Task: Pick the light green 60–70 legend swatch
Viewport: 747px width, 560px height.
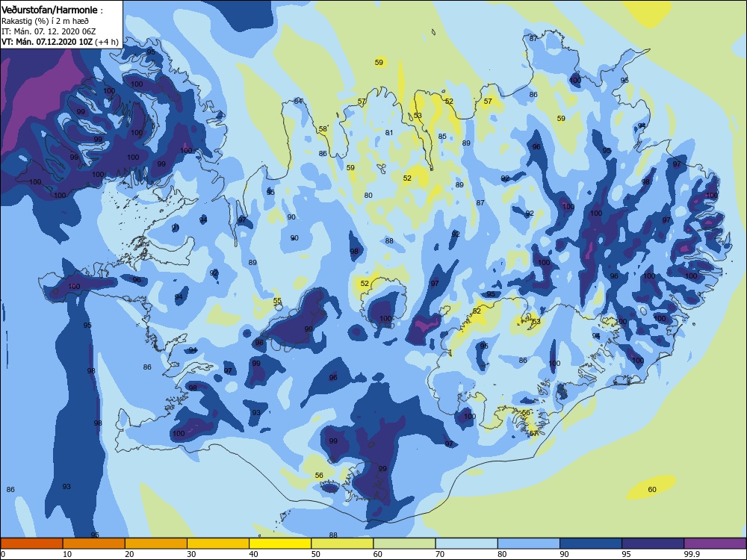Action: pyautogui.click(x=404, y=544)
